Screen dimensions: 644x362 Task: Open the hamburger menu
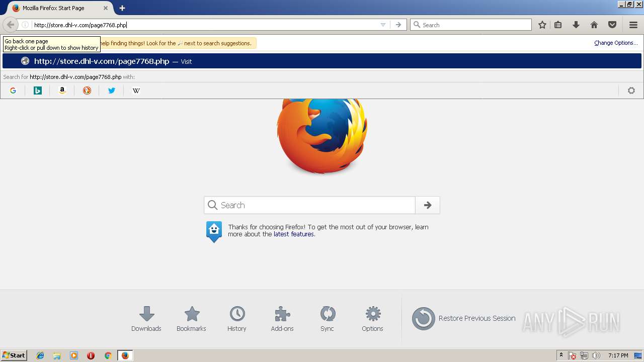pyautogui.click(x=633, y=25)
